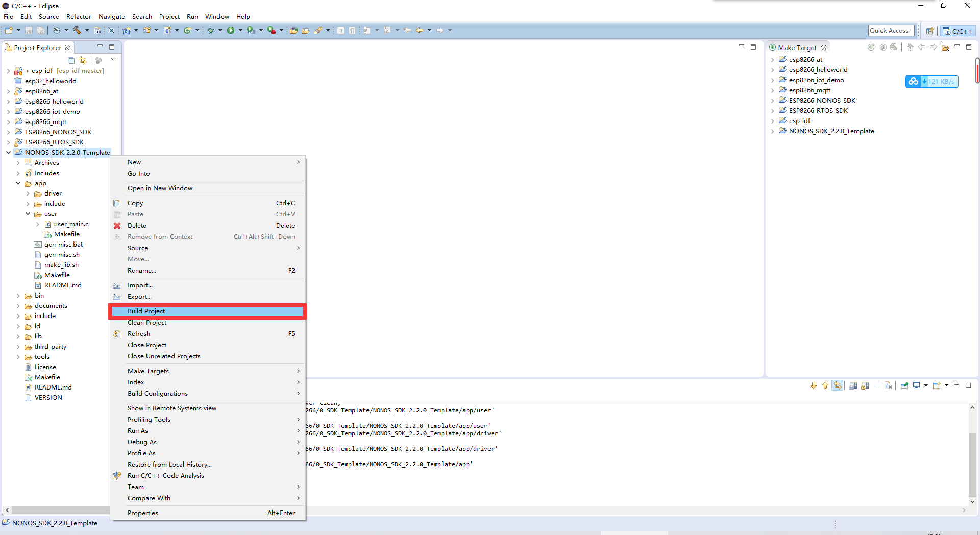This screenshot has height=535, width=980.
Task: Click Previous Error up arrow in console
Action: [x=825, y=385]
